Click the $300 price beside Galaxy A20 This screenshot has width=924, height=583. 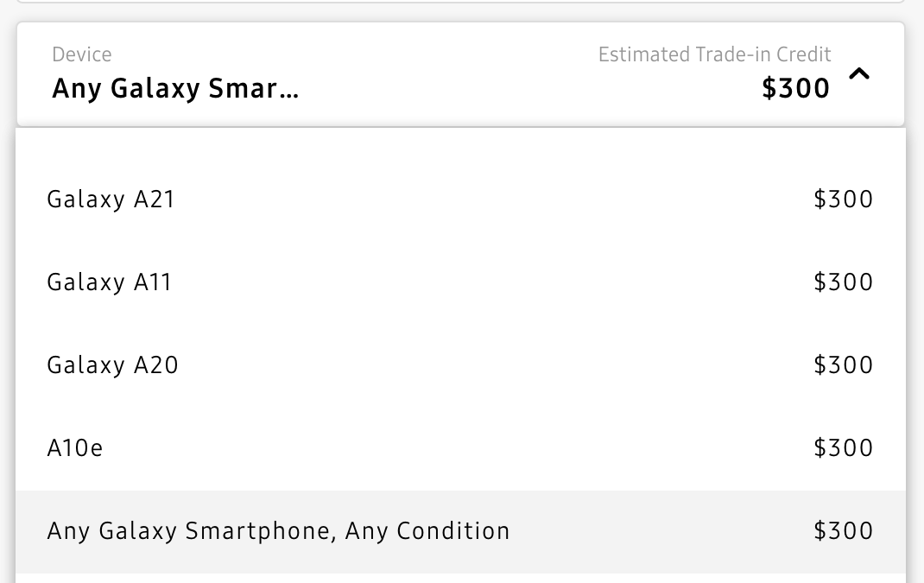coord(843,365)
